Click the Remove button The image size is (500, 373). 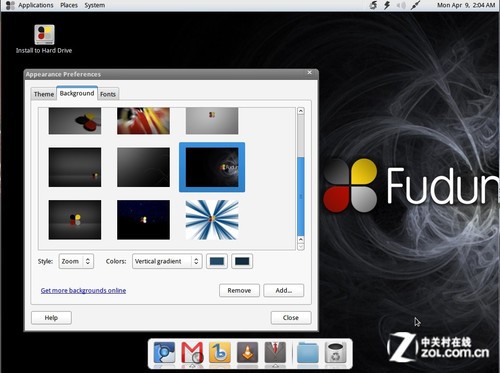pos(239,290)
